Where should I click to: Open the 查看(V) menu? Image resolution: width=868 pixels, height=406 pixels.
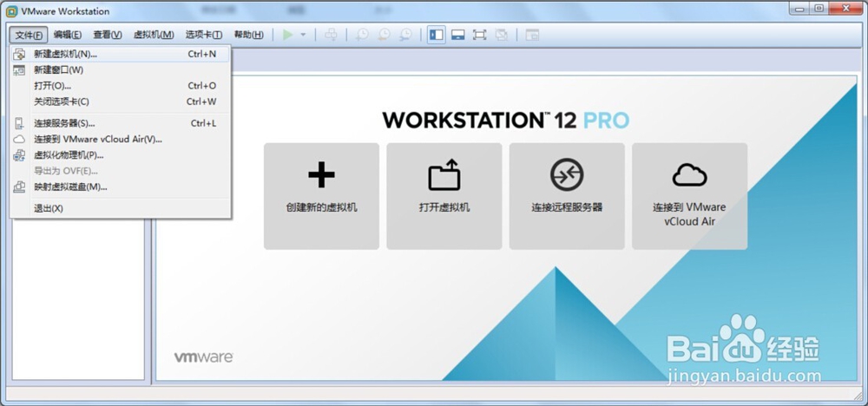108,35
